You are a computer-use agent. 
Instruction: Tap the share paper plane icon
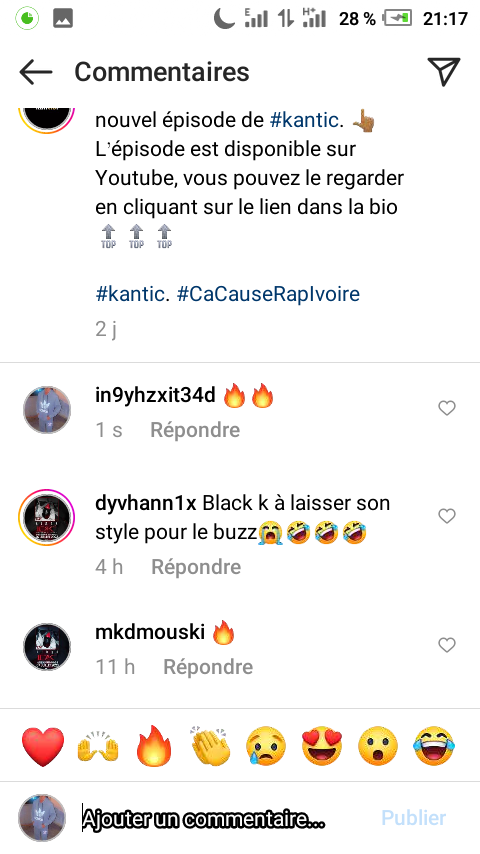444,71
